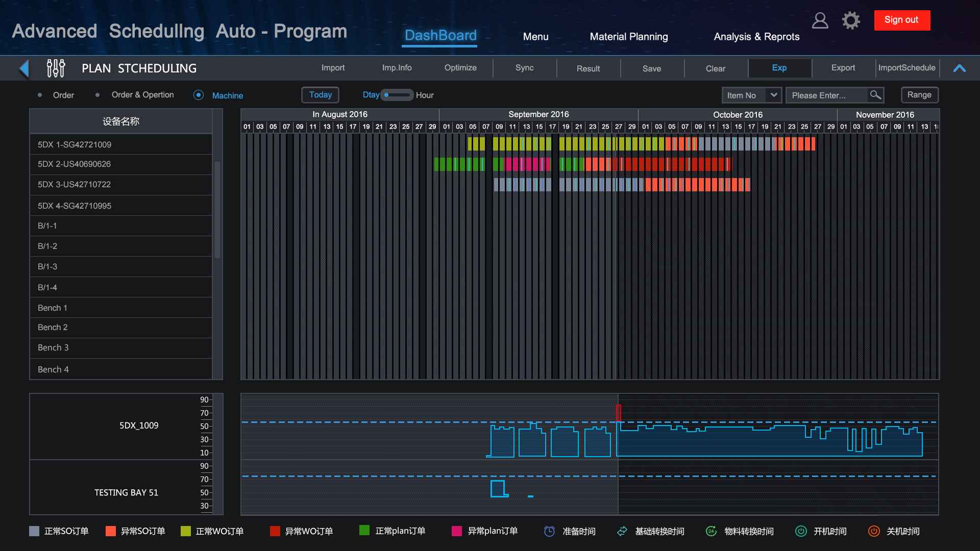Click the normal SO order gray swatch
Viewport: 980px width, 551px height.
click(34, 531)
